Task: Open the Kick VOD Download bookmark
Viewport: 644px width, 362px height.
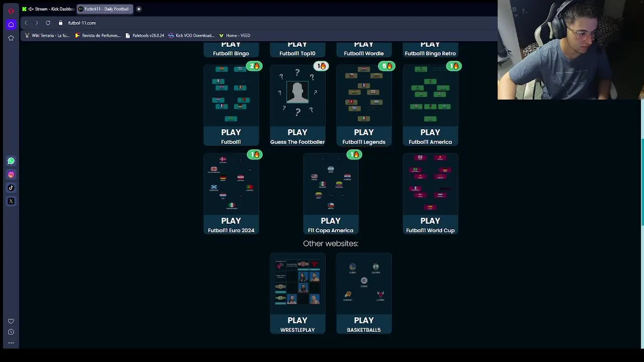Action: [x=191, y=35]
